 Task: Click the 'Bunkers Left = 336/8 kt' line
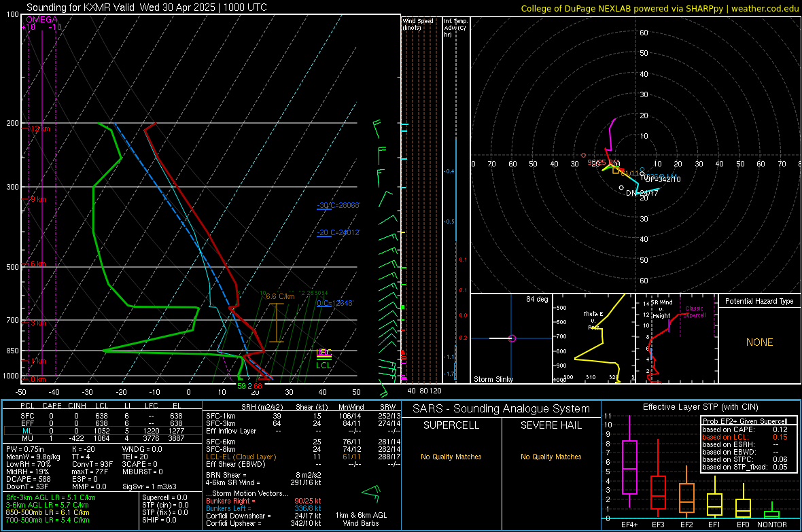[x=264, y=508]
